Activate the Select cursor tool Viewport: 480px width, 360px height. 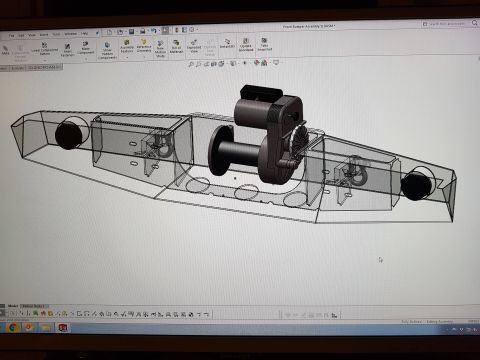pos(166,31)
